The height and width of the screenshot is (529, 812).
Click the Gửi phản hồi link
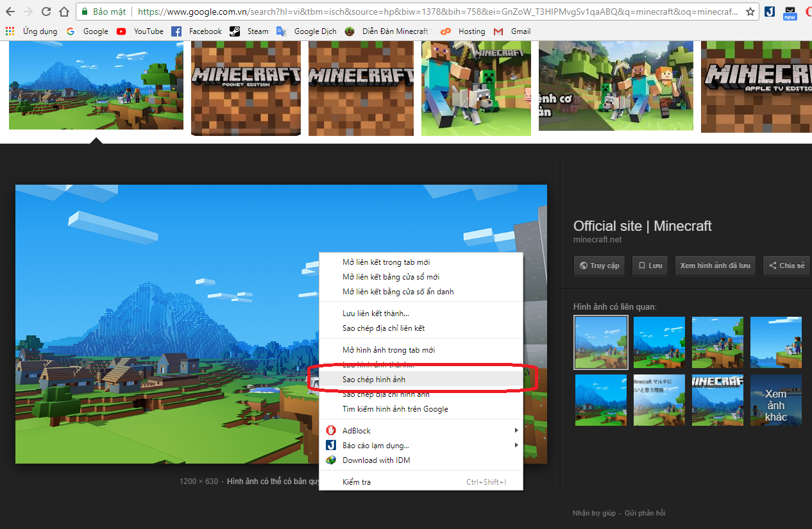point(645,513)
